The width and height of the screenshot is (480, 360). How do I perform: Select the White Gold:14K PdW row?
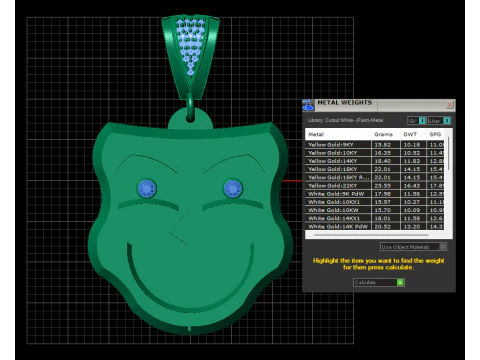coord(375,226)
